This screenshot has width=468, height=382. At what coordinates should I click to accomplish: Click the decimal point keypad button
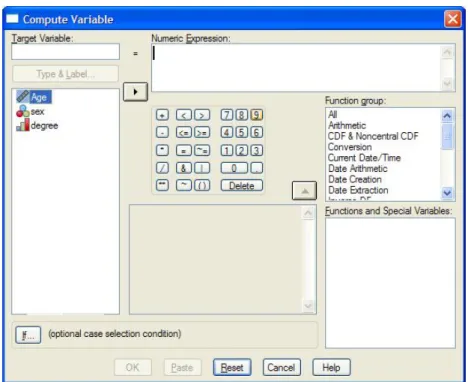coord(256,168)
